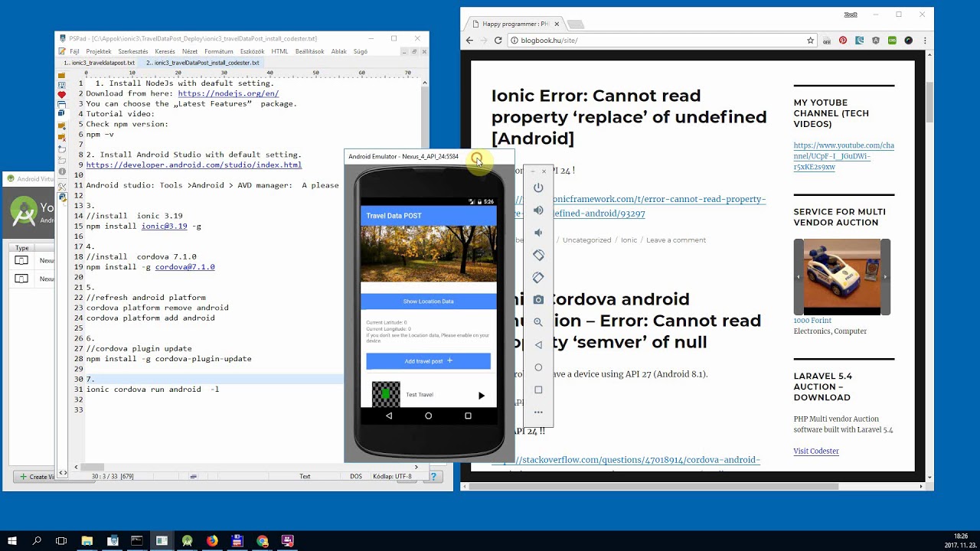
Task: Open PSPad Beállítások menu
Action: point(309,51)
